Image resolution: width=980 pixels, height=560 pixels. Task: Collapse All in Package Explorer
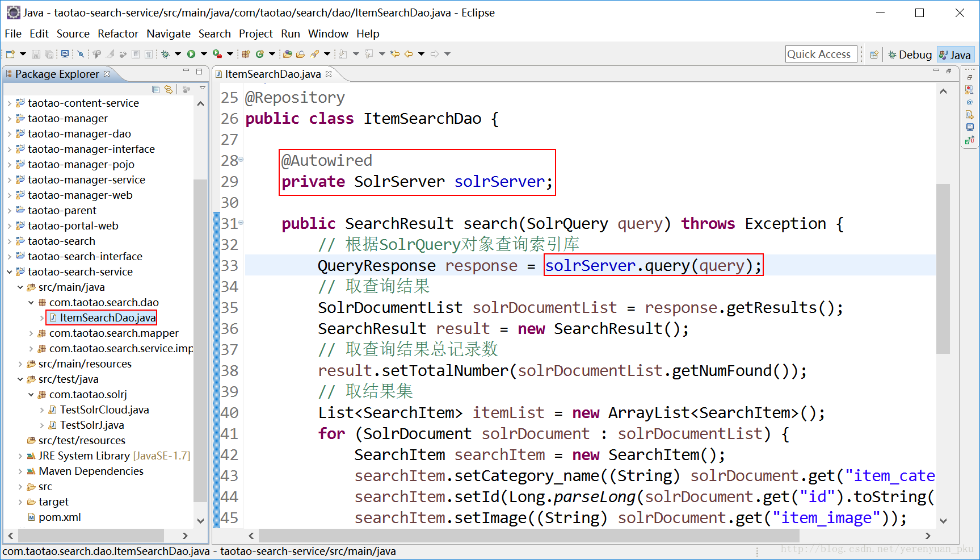coord(156,89)
